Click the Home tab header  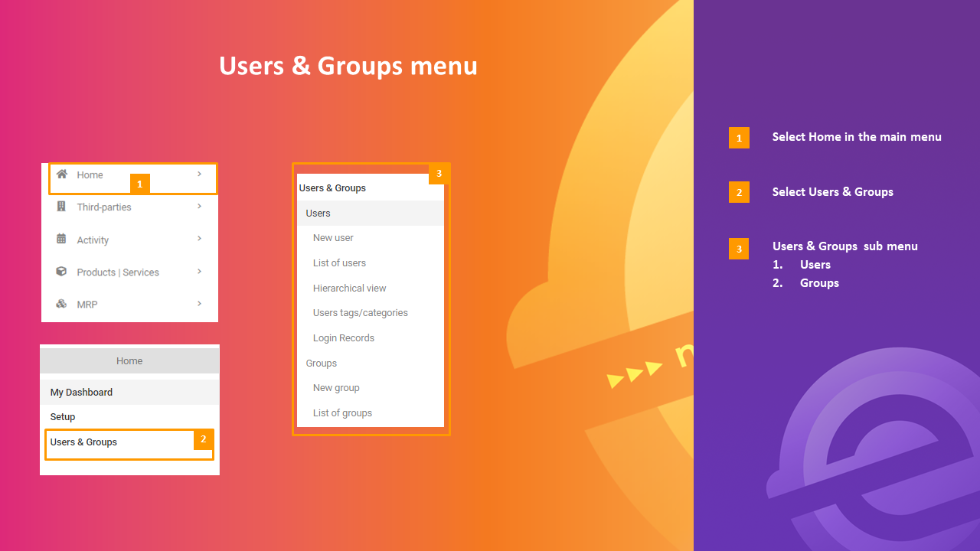coord(129,360)
